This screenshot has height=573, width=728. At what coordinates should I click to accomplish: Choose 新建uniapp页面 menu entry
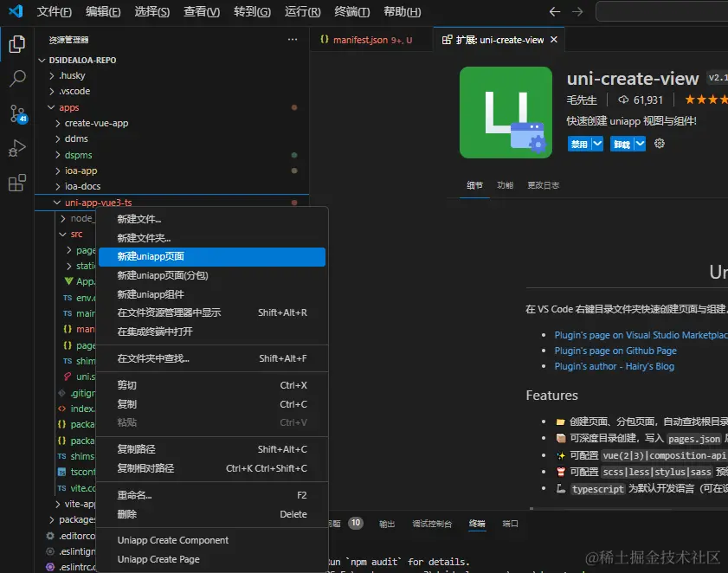coord(212,257)
